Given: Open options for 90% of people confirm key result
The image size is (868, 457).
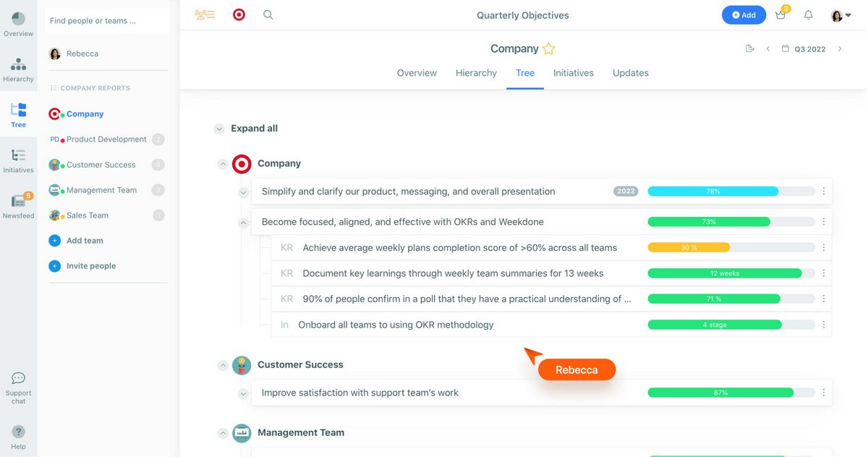Looking at the screenshot, I should 824,299.
